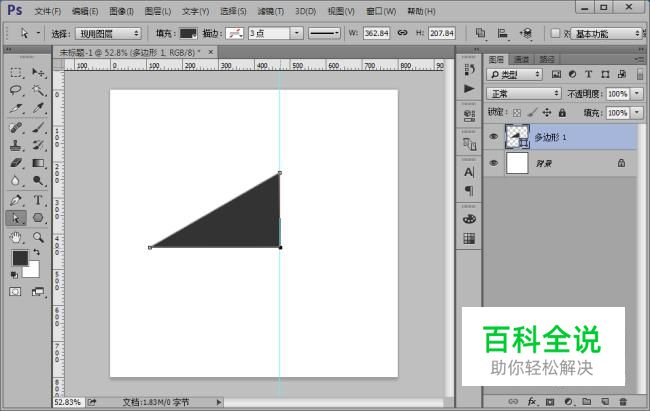Open the 正常 blend mode dropdown
Screen dimensions: 650x411
pyautogui.click(x=524, y=93)
